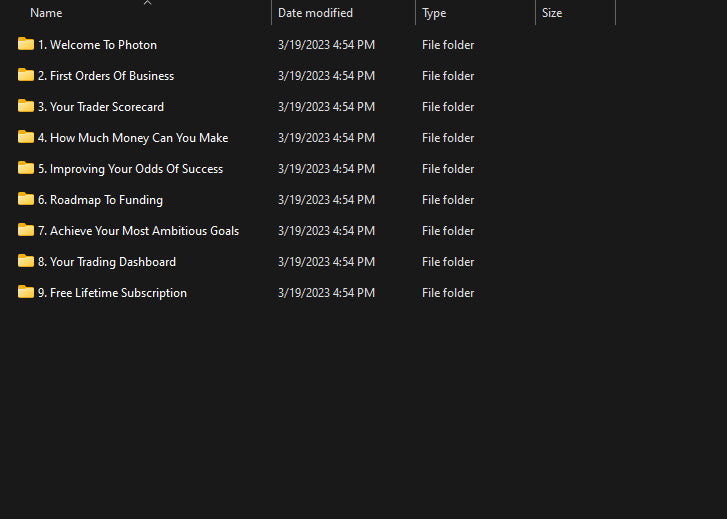Image resolution: width=727 pixels, height=519 pixels.
Task: Click the folder icon for Welcome To Photon
Action: click(x=26, y=44)
